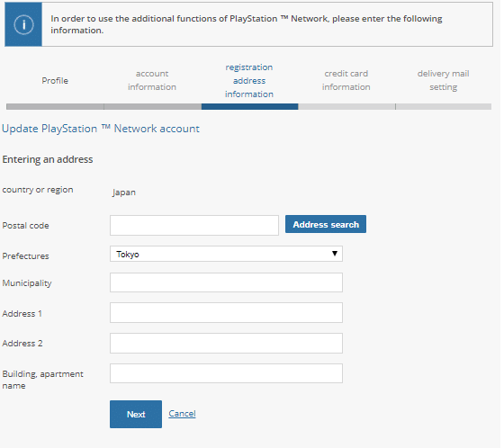Screen dimensions: 504x448
Task: Select the delivery mail setting step
Action: tap(443, 80)
